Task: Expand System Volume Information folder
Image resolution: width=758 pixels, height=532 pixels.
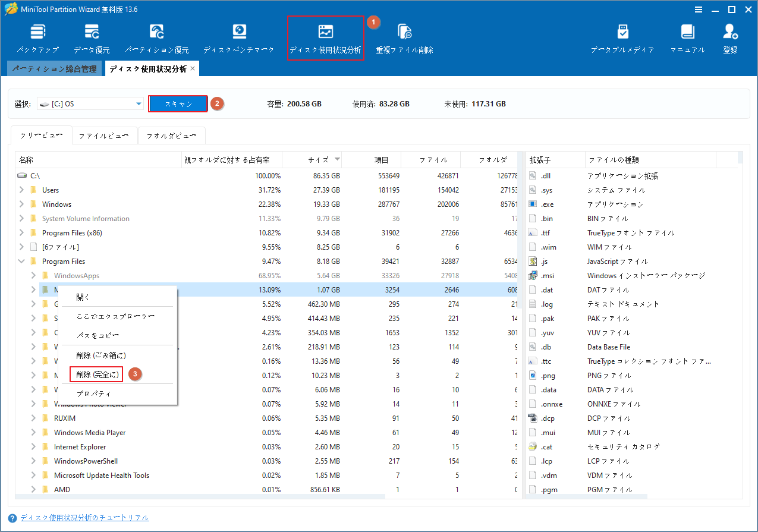Action: click(x=22, y=219)
